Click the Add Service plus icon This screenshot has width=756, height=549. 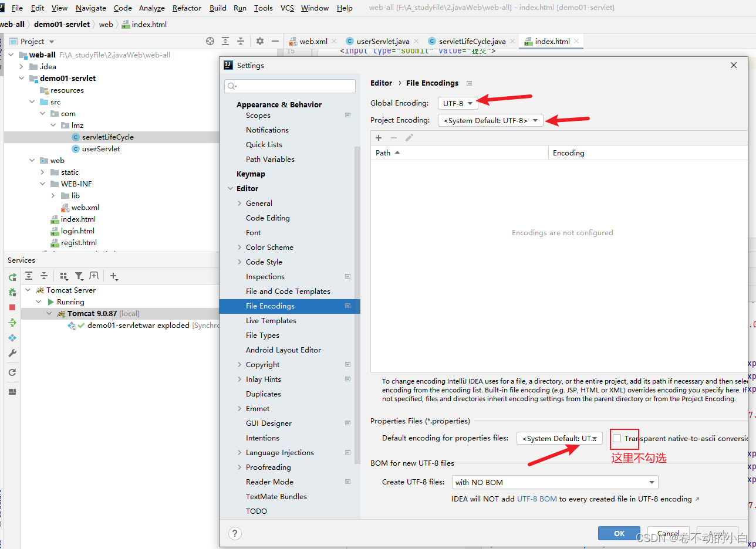[x=114, y=276]
